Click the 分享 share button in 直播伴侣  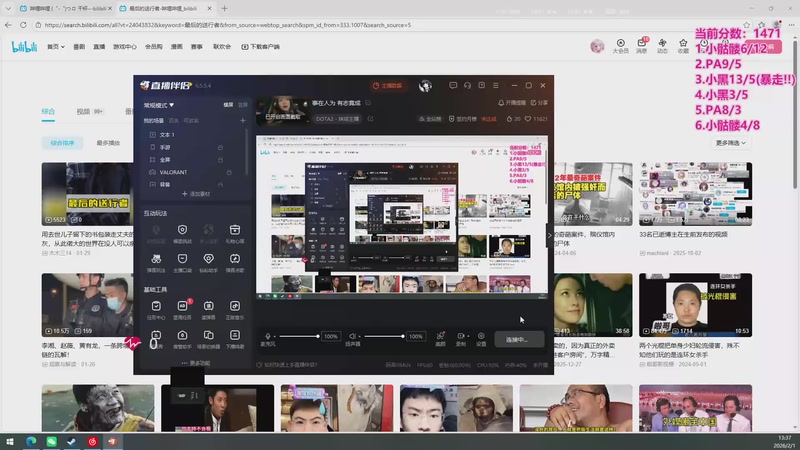coord(539,103)
